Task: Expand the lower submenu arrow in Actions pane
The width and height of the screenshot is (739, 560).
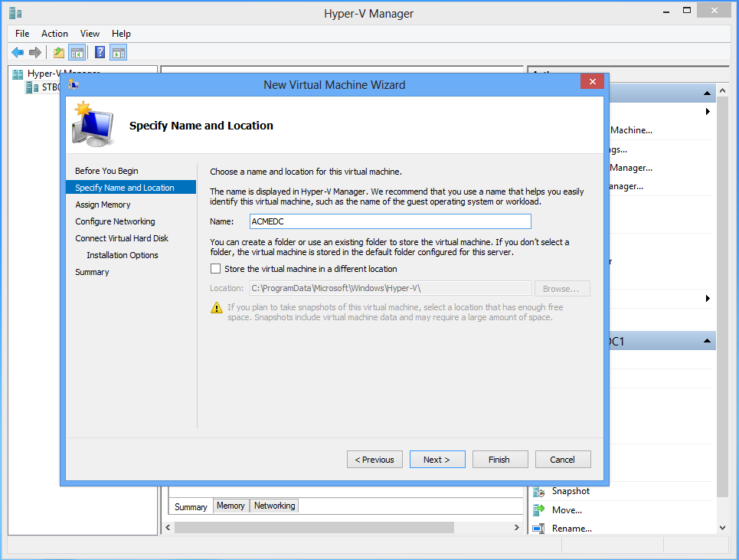Action: (708, 298)
